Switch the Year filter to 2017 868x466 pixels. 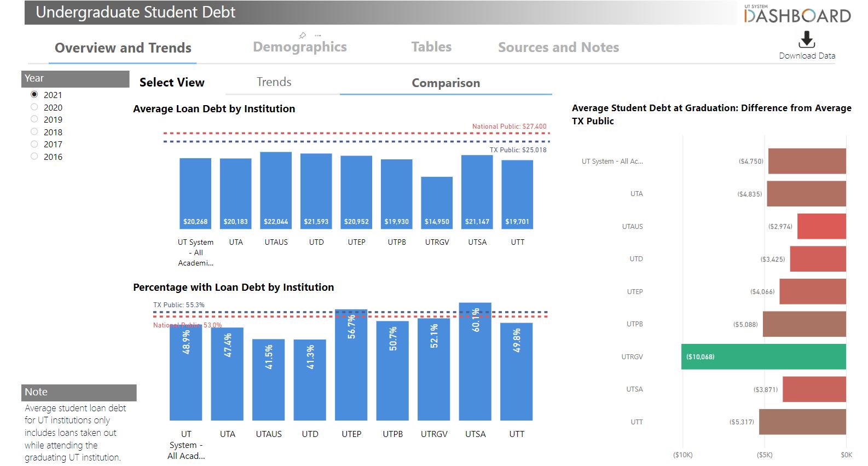click(34, 144)
